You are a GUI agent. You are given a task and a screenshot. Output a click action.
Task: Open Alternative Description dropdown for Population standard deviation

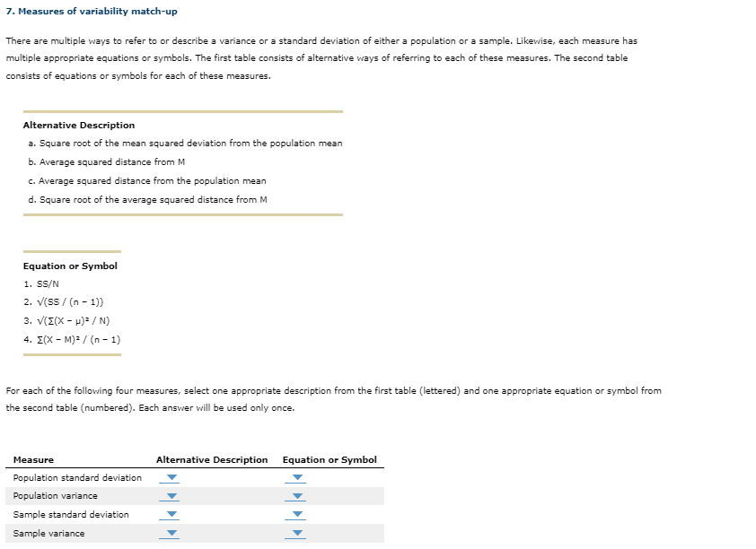[x=169, y=477]
